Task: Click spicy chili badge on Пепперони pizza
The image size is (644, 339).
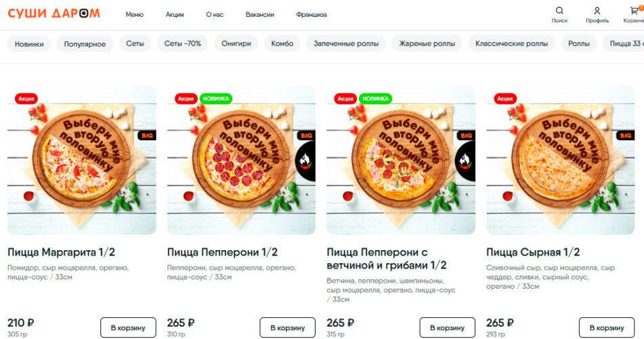Action: tap(305, 161)
